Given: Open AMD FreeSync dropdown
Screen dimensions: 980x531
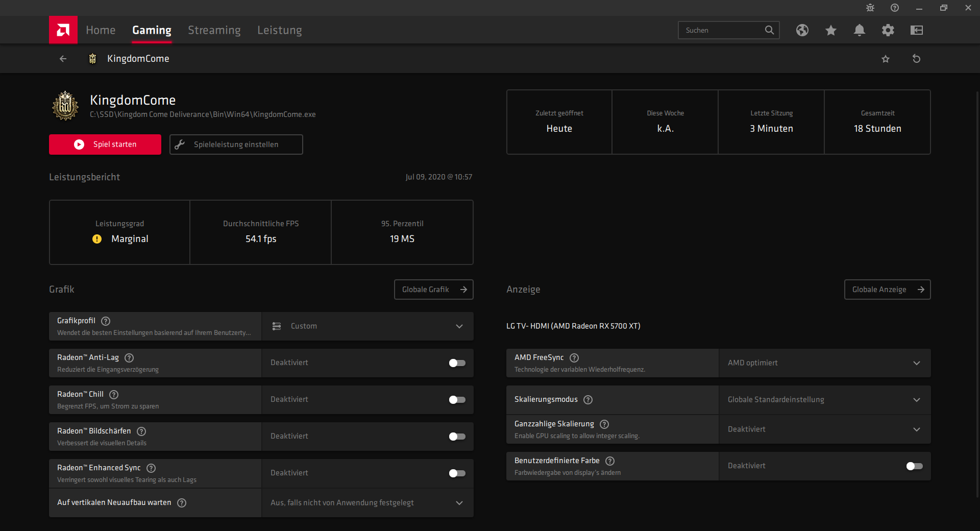Looking at the screenshot, I should [825, 363].
